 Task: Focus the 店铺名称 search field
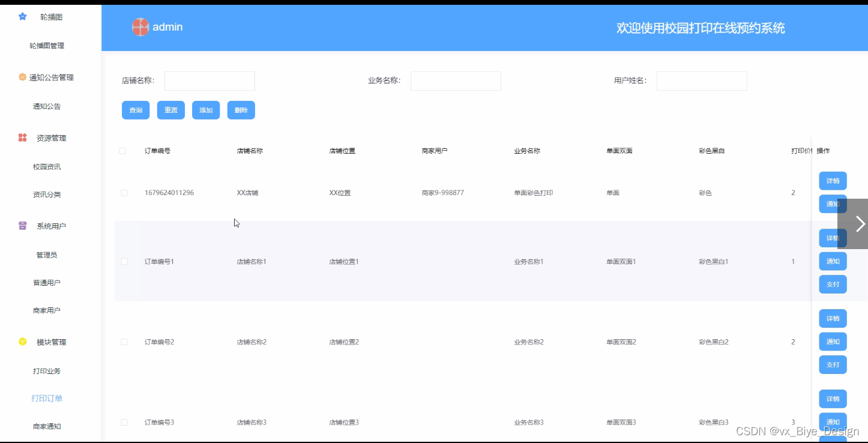click(x=209, y=80)
